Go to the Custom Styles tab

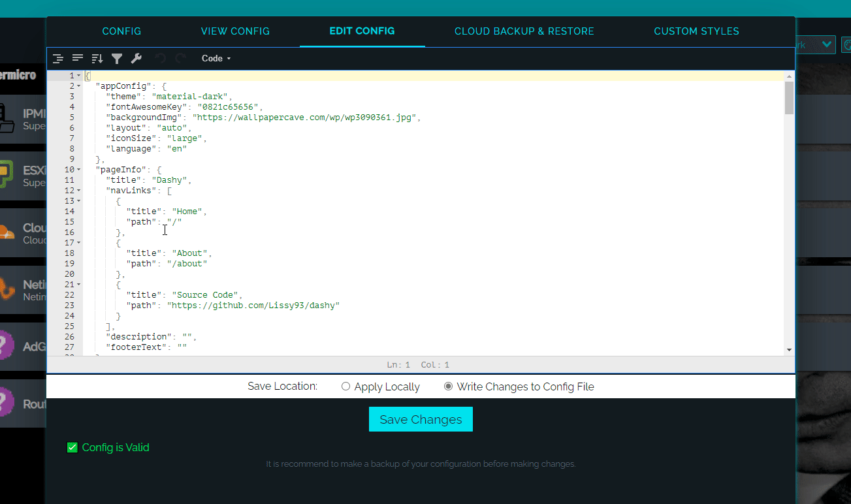click(696, 31)
